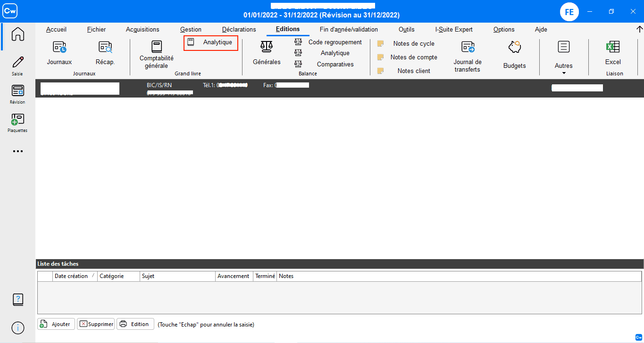Screen dimensions: 644x343
Task: Open Saisie from the sidebar
Action: (17, 65)
